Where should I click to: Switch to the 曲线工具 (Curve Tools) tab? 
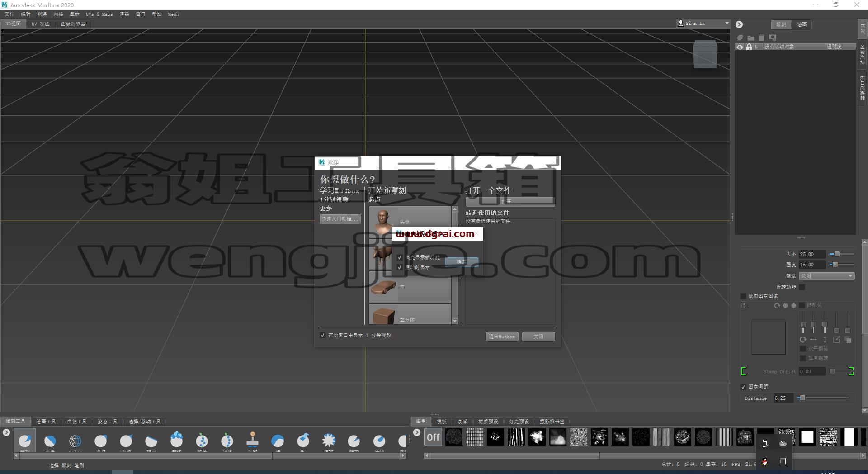pos(77,422)
